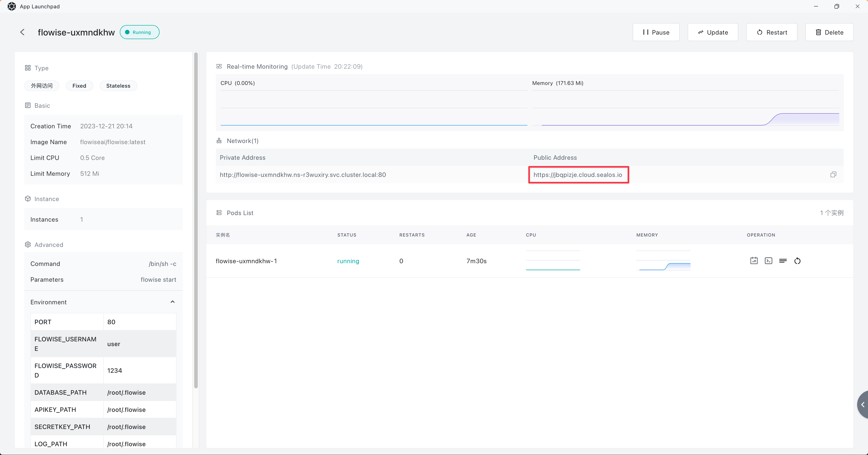View pod logs icon
This screenshot has height=455, width=868.
pos(783,261)
